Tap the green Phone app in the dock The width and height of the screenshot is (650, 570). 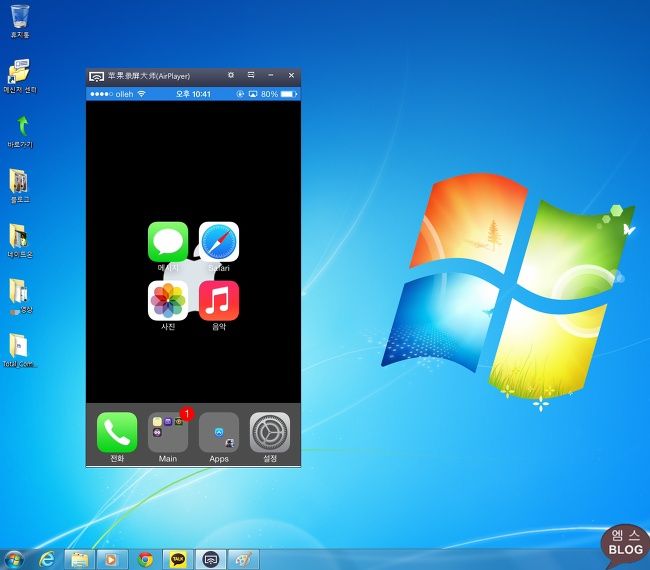point(117,432)
